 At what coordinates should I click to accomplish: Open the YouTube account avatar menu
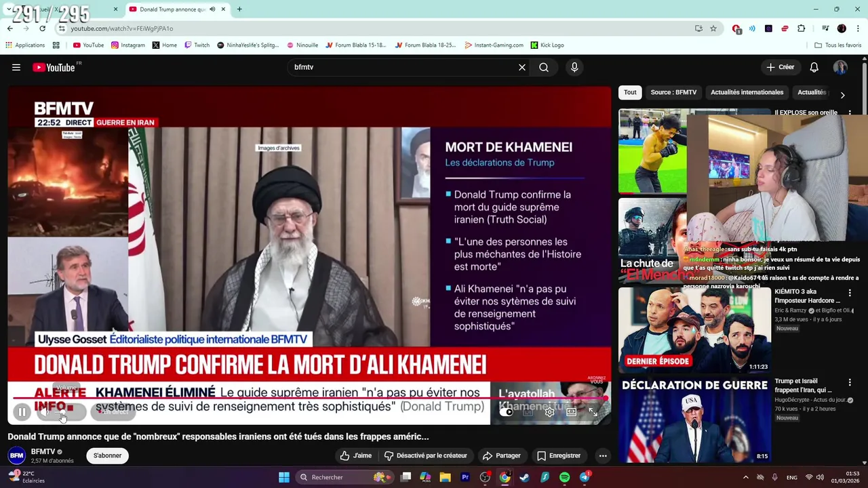(840, 67)
